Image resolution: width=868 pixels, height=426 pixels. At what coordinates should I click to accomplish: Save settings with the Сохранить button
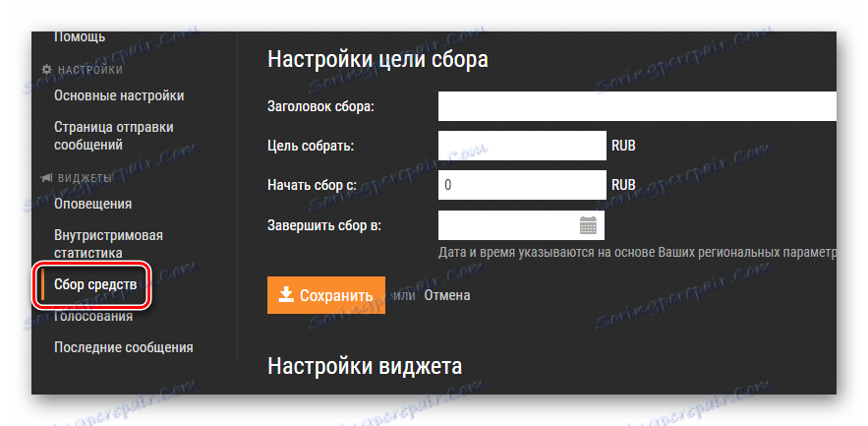coord(326,295)
